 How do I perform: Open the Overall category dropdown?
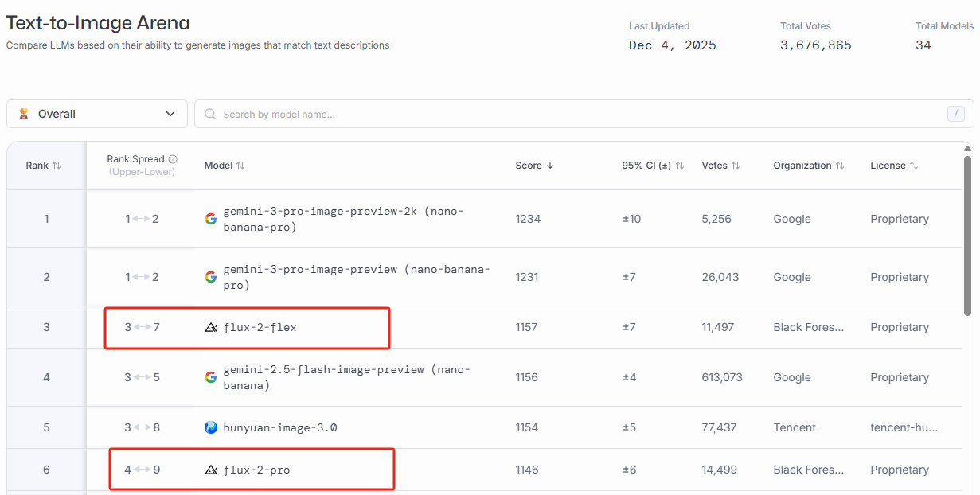(97, 114)
